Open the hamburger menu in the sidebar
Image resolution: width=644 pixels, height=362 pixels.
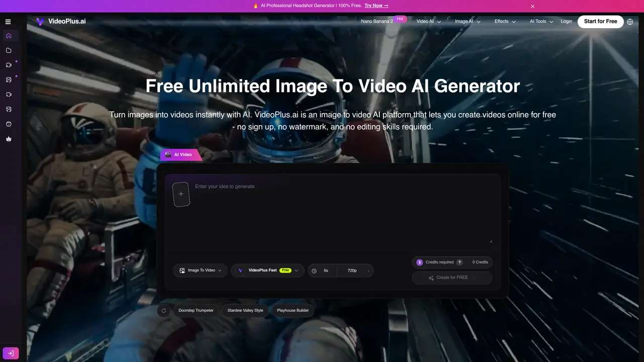[8, 22]
